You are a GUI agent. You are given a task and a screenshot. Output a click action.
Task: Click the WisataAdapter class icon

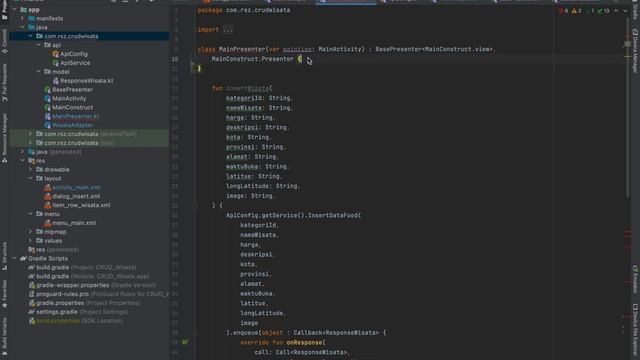pyautogui.click(x=47, y=125)
